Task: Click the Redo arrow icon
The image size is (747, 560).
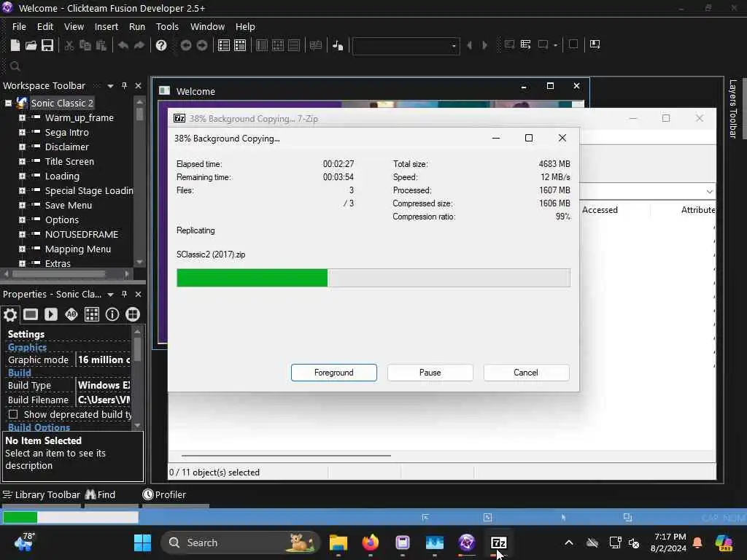Action: click(x=139, y=45)
